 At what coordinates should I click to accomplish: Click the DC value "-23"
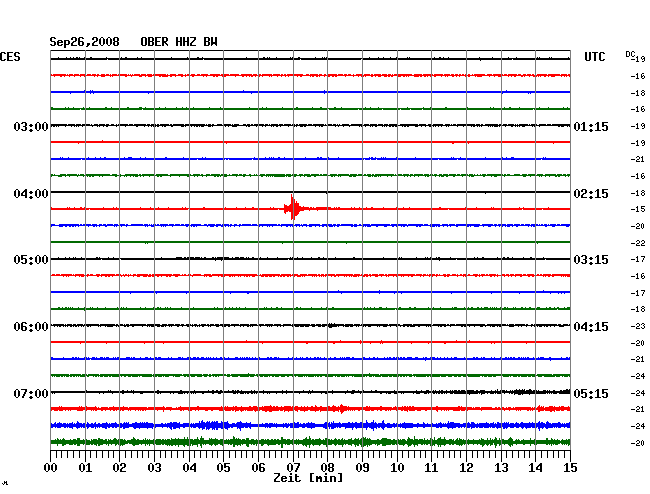coord(638,326)
